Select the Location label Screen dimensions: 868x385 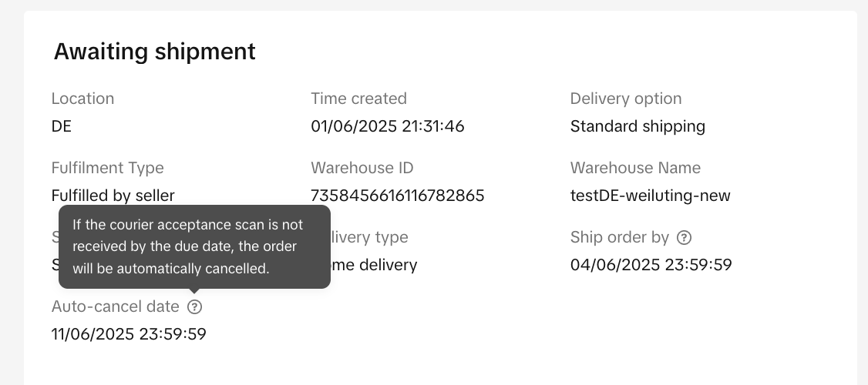pos(82,99)
